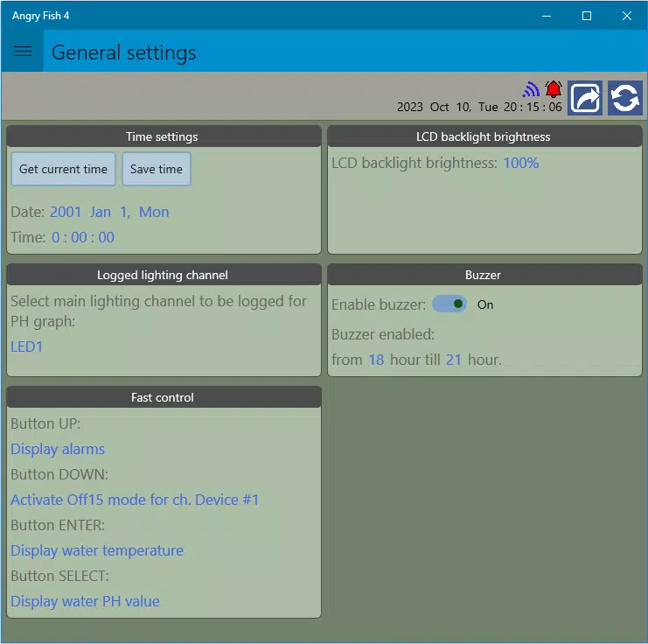
Task: Click the Button DOWN: label
Action: tap(59, 474)
